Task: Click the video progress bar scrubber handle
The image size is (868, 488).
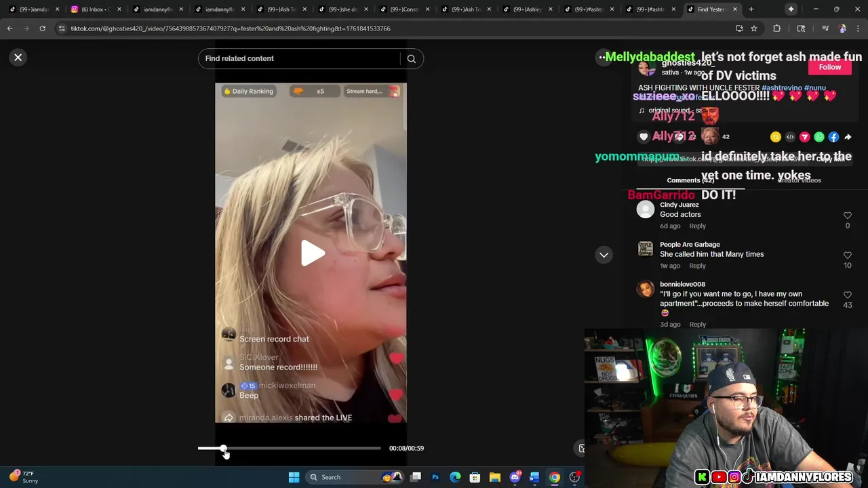Action: point(224,449)
